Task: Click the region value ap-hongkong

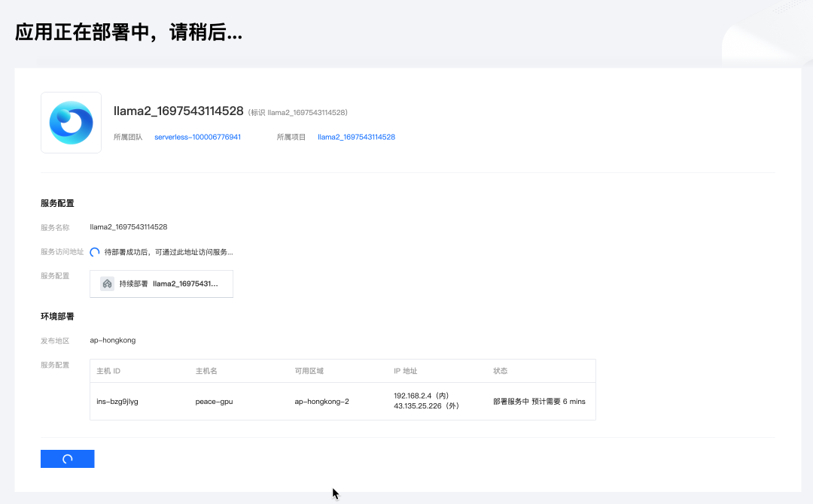Action: (112, 340)
